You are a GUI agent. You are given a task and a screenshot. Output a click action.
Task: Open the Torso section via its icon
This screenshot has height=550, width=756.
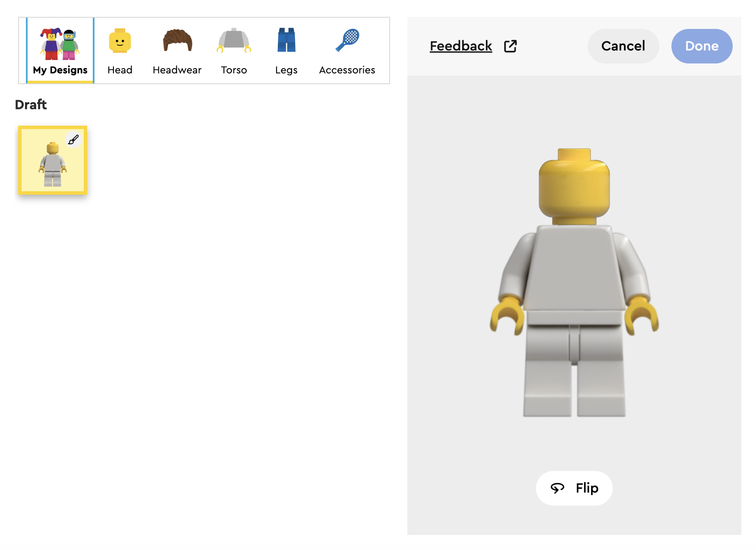click(x=233, y=41)
